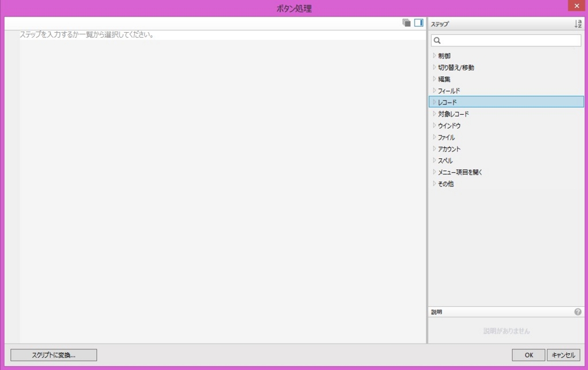Image resolution: width=588 pixels, height=370 pixels.
Task: Select the 切り替え/移動 step category
Action: tap(456, 68)
